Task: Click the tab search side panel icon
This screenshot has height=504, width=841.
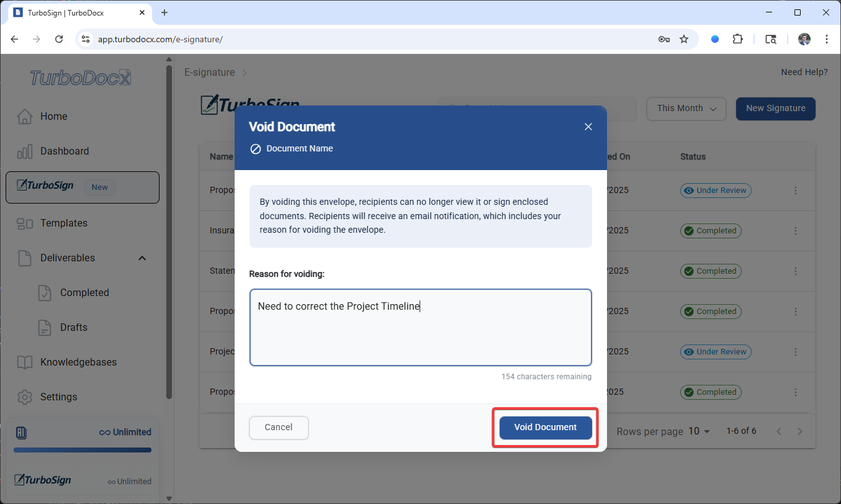Action: point(771,39)
